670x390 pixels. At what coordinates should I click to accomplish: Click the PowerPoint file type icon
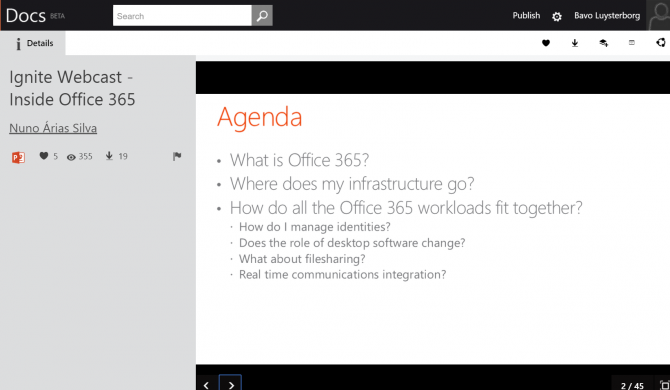pos(18,157)
